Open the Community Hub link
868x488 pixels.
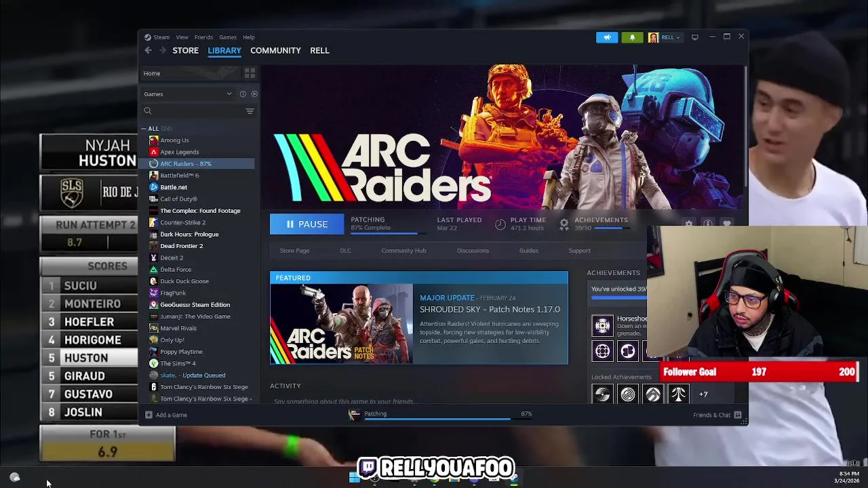point(403,251)
